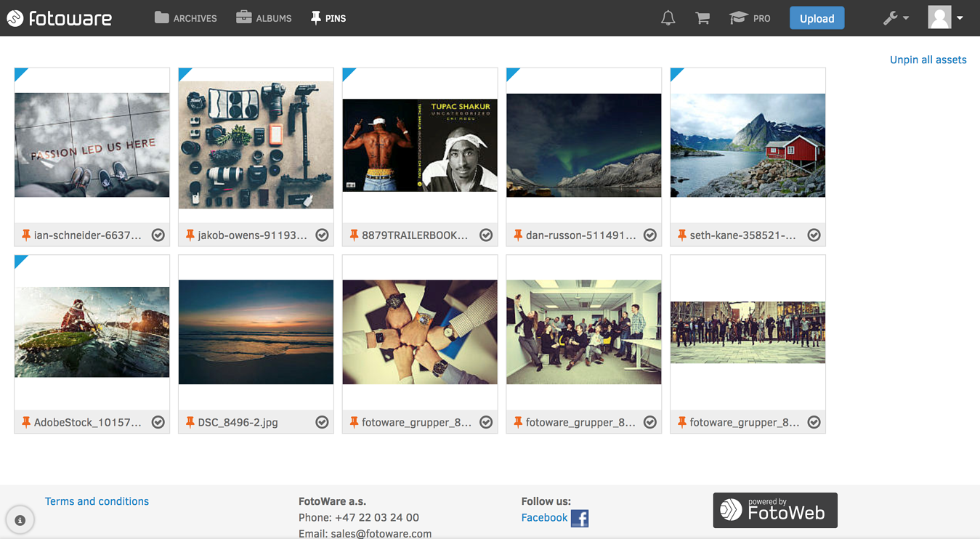Unpin the seth-kane-358521 asset via pin icon
The image size is (980, 539).
pos(682,235)
